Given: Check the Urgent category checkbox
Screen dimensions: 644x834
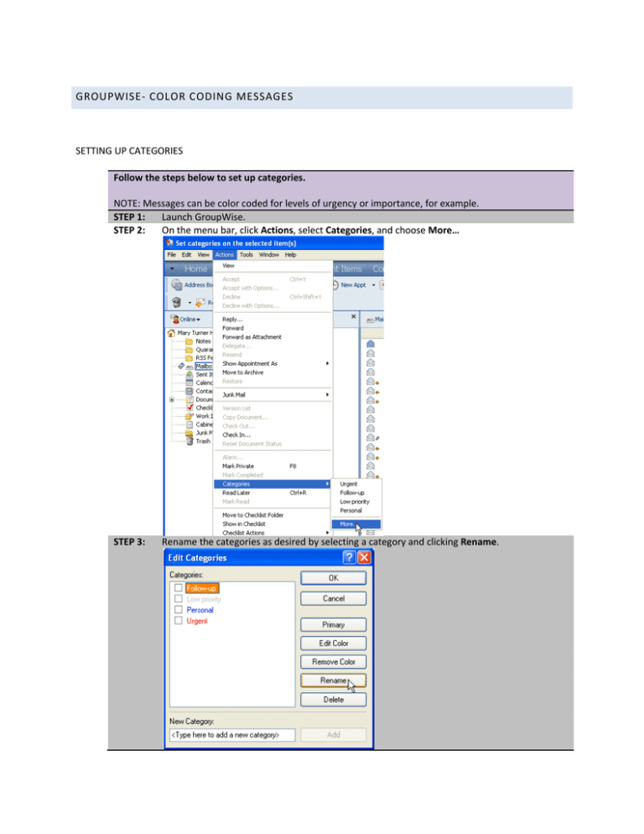Looking at the screenshot, I should coord(179,620).
